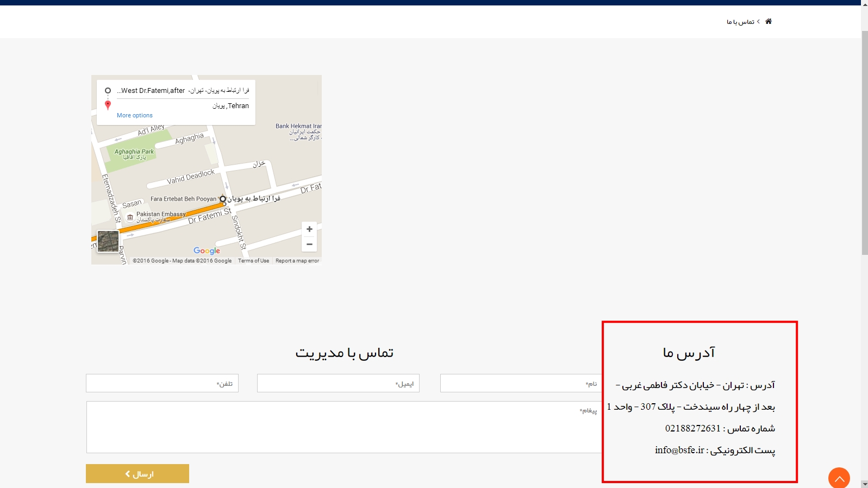Click the page vertical scrollbar thumb
This screenshot has width=868, height=488.
pos(865,143)
